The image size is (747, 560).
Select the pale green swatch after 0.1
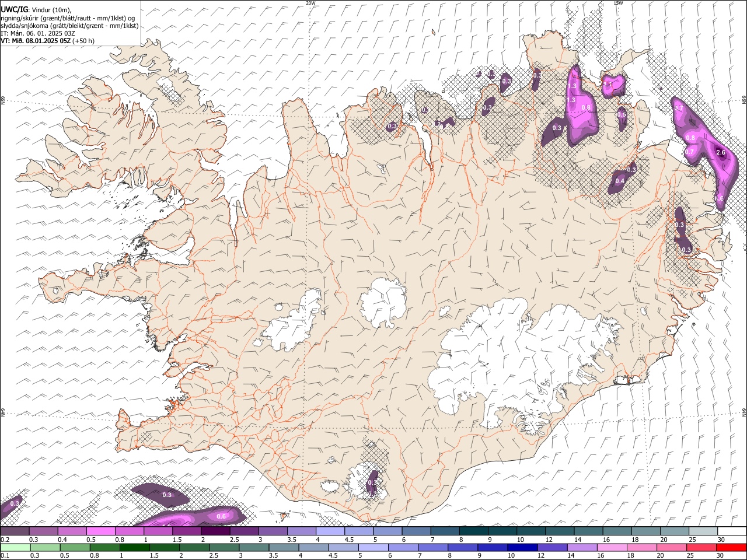[x=15, y=548]
